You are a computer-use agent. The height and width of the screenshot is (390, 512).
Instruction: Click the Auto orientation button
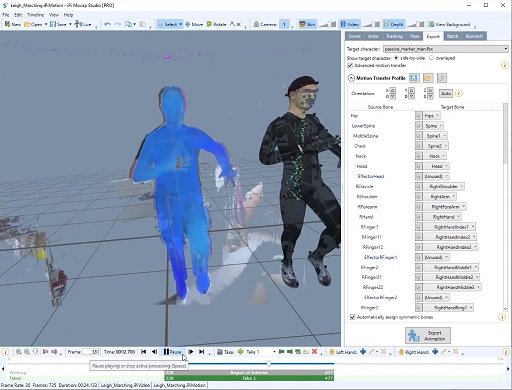click(446, 94)
